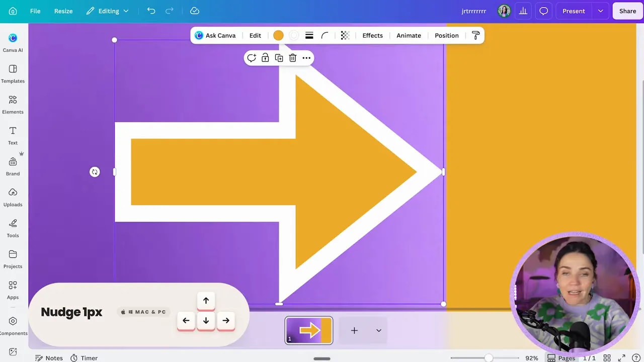Open the Brand panel
The height and width of the screenshot is (362, 644).
(13, 166)
